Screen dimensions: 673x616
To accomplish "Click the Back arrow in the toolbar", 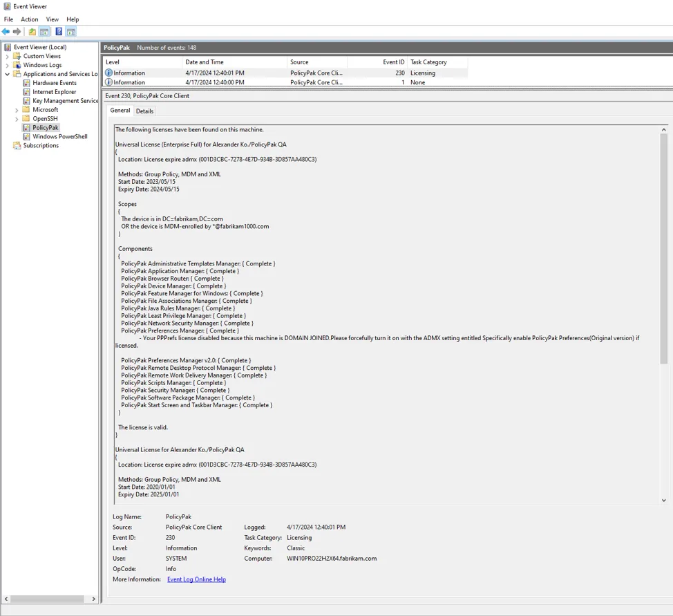I will [x=6, y=32].
